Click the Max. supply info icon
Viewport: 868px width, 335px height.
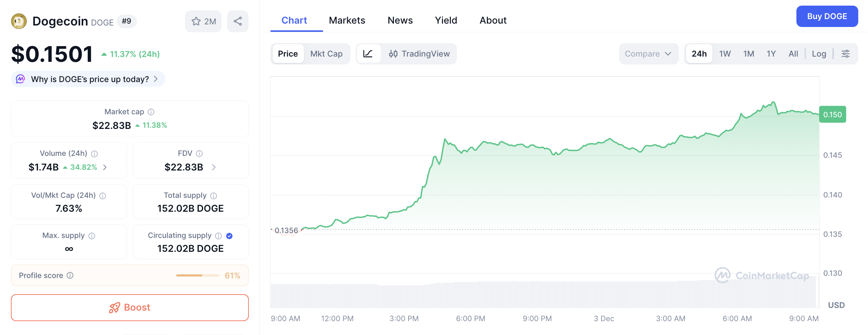tap(92, 236)
